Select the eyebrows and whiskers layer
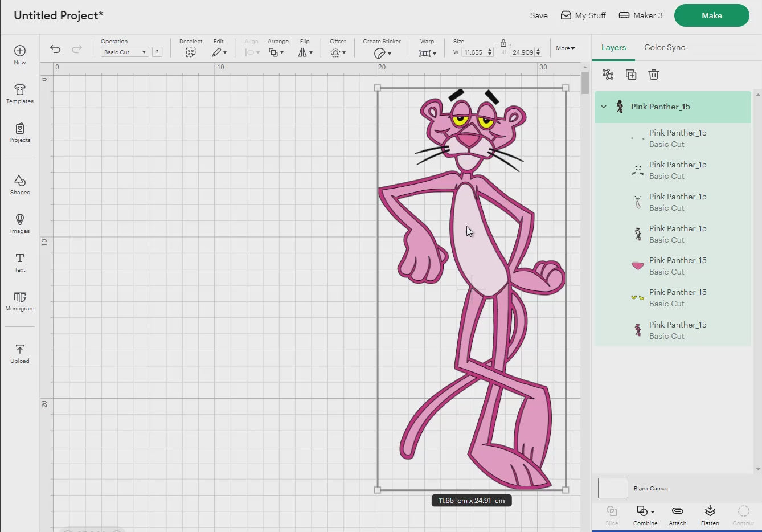The width and height of the screenshot is (762, 532). pyautogui.click(x=673, y=170)
